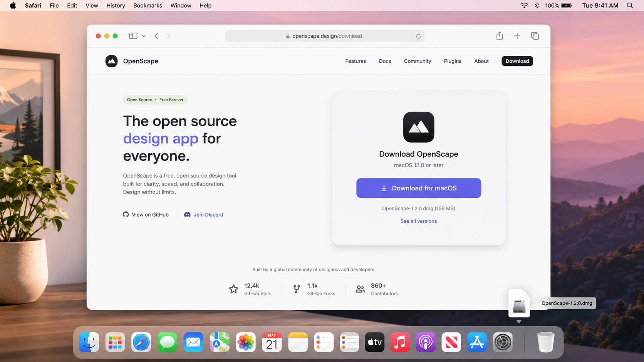Open Photos from the Dock
This screenshot has height=362, width=644.
(246, 342)
